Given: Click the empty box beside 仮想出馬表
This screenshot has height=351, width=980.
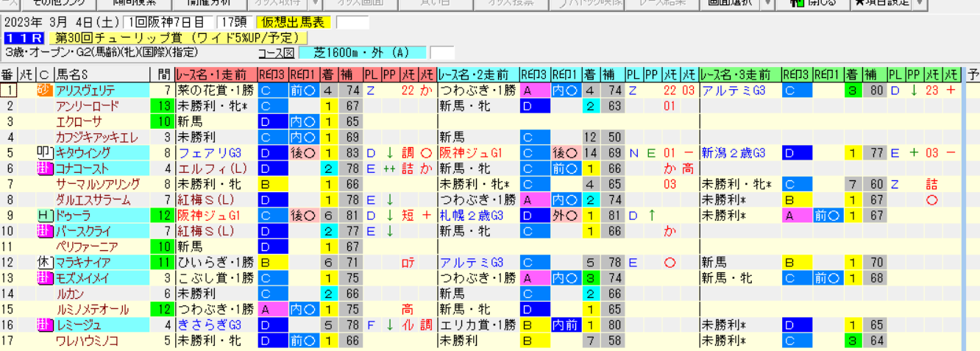Looking at the screenshot, I should 352,23.
